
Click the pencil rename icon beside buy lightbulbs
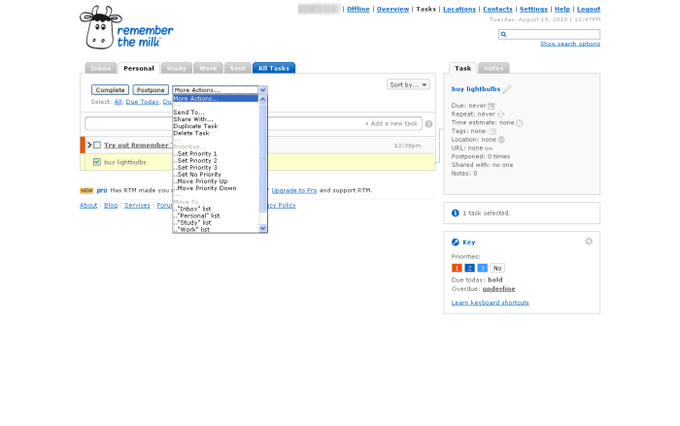(x=507, y=89)
